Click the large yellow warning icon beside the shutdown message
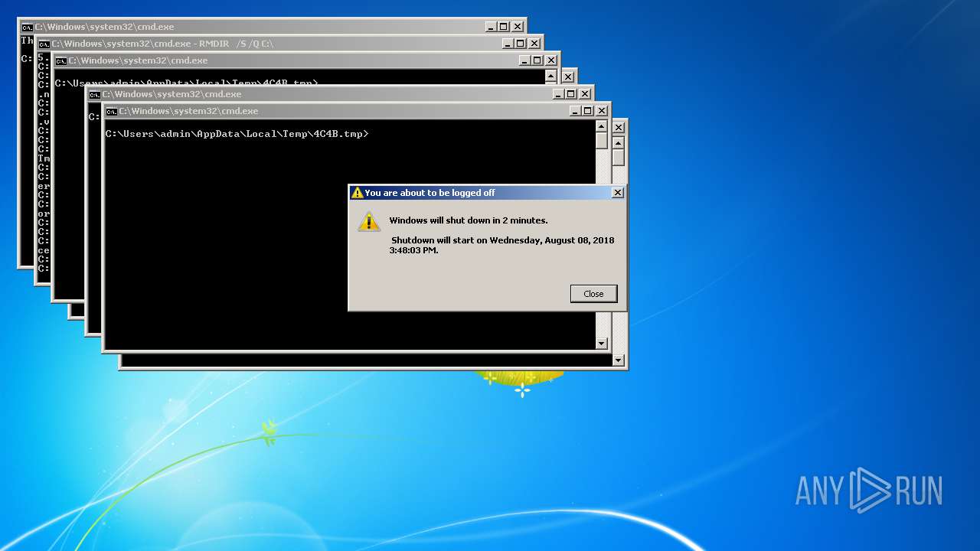The image size is (980, 551). [369, 221]
